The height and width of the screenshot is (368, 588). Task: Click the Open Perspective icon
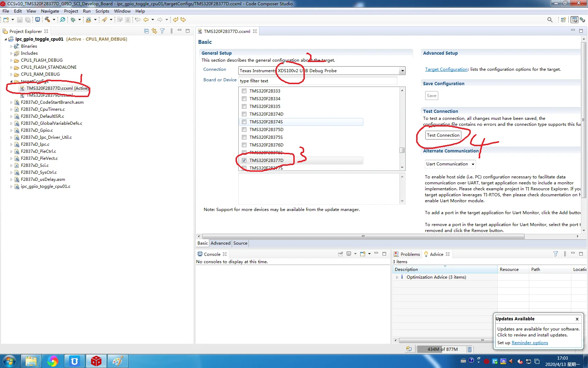563,20
